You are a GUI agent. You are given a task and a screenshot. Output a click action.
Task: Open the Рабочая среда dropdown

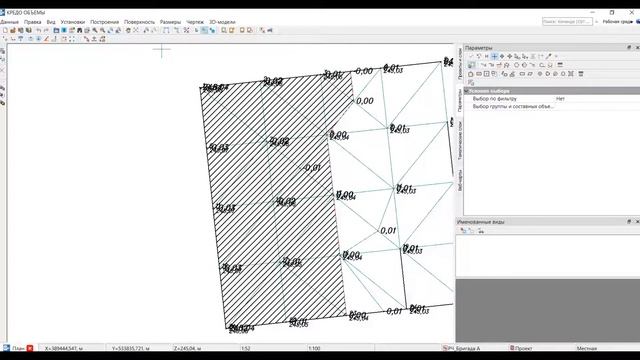point(619,22)
